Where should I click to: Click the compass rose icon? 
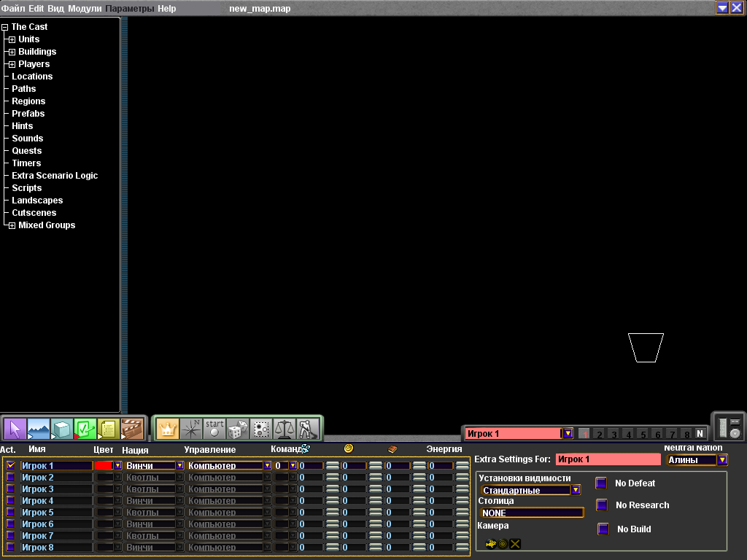coord(190,429)
